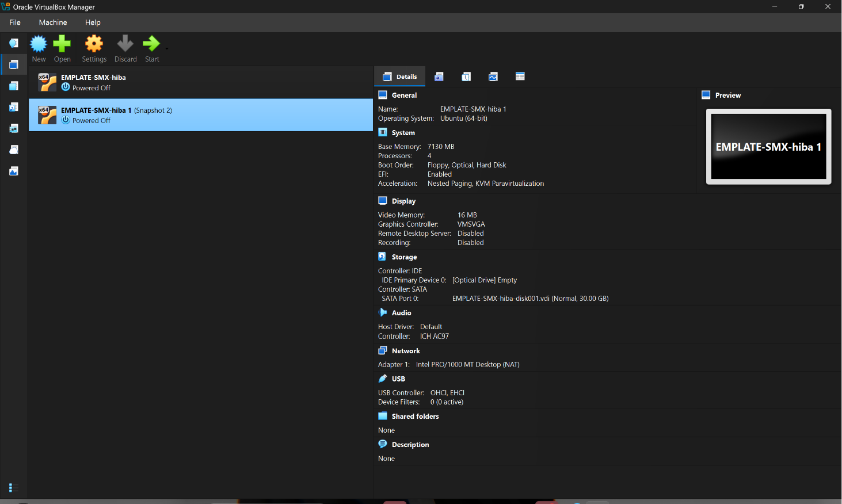The height and width of the screenshot is (504, 842).
Task: Click the EMPLATE-SMX-hiba-disk001.vdi disk entry
Action: point(531,299)
